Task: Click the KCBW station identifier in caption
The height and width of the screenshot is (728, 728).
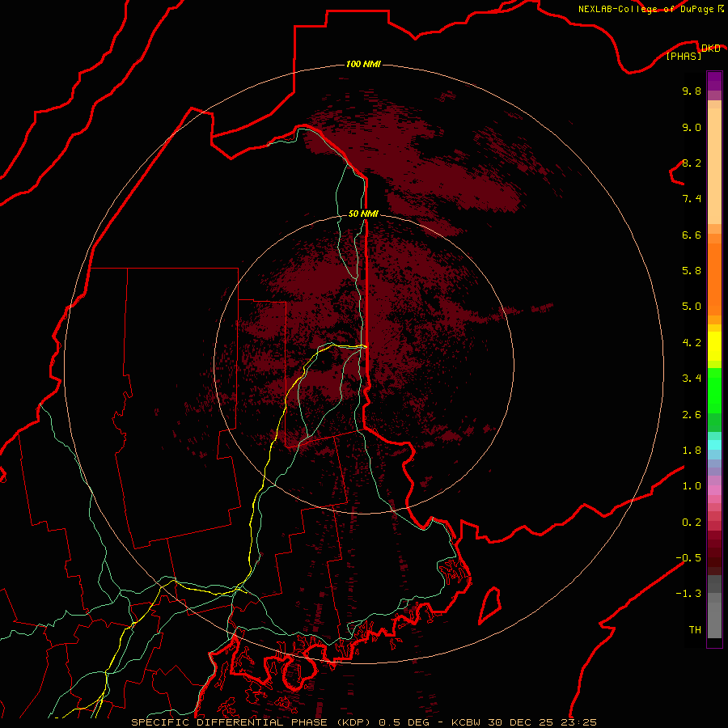Action: tap(466, 722)
